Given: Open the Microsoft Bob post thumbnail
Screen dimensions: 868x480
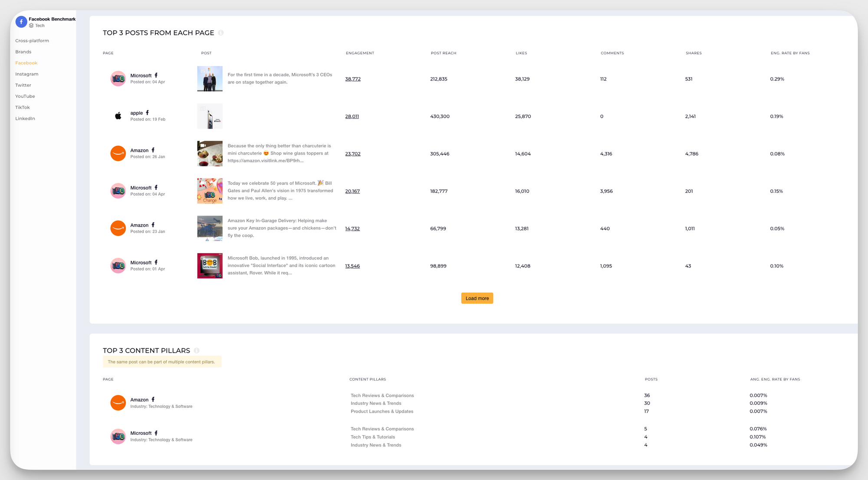Looking at the screenshot, I should click(x=210, y=265).
